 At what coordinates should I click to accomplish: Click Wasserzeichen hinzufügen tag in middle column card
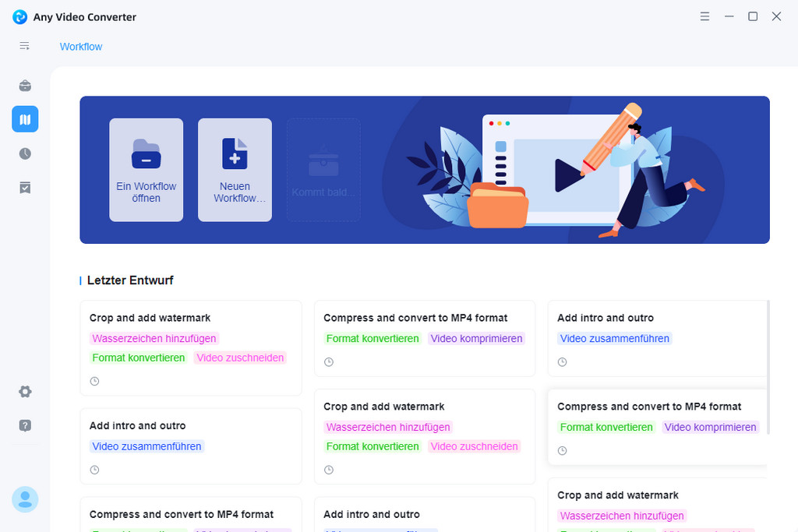click(388, 427)
